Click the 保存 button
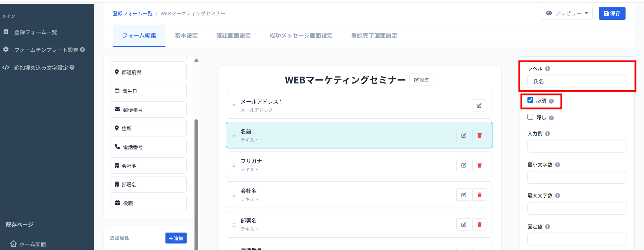This screenshot has height=250, width=644. point(612,13)
